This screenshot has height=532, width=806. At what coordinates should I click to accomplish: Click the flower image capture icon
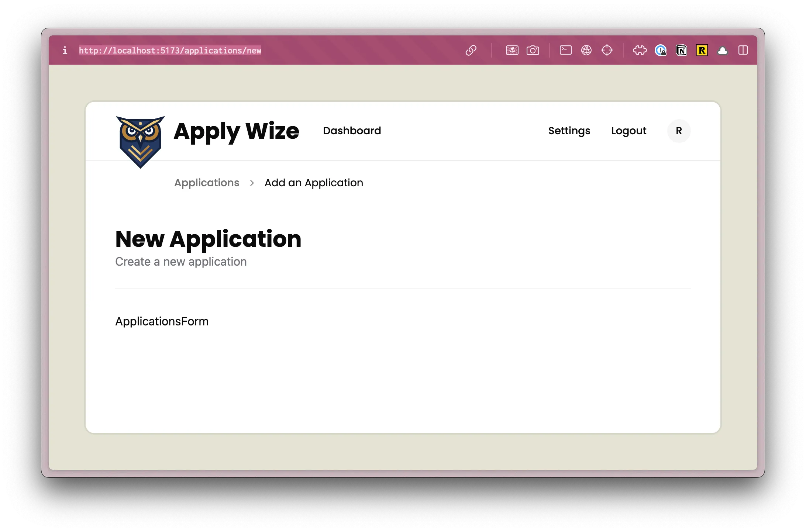(x=512, y=50)
